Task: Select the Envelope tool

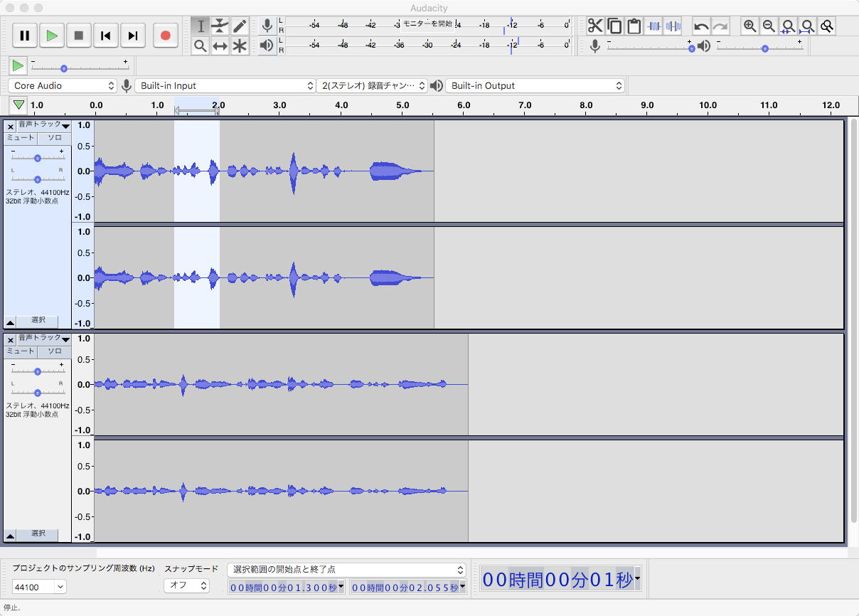Action: pos(220,26)
